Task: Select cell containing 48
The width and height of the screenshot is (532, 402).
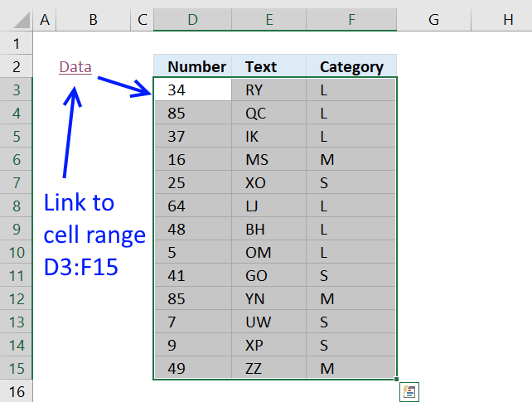Action: click(193, 229)
